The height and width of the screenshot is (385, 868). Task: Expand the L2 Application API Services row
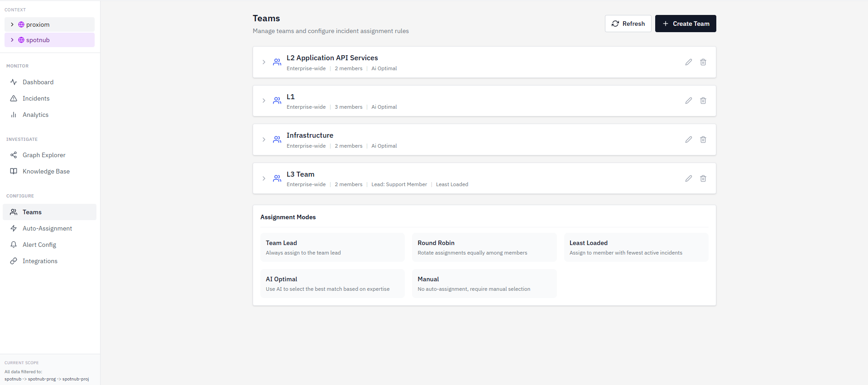point(264,62)
